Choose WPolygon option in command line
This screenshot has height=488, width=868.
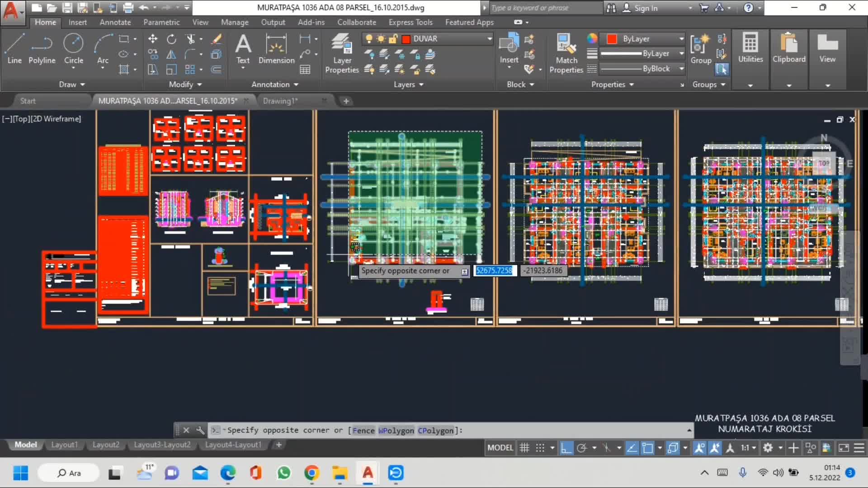click(x=396, y=431)
